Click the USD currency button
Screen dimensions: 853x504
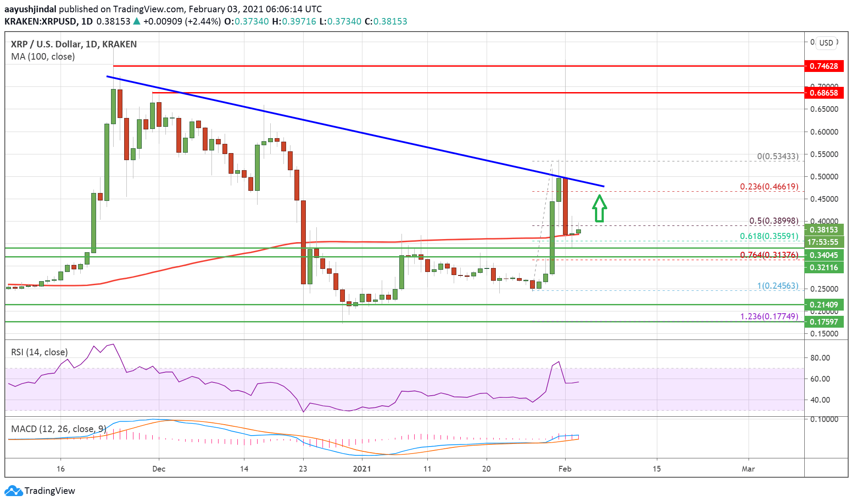826,43
